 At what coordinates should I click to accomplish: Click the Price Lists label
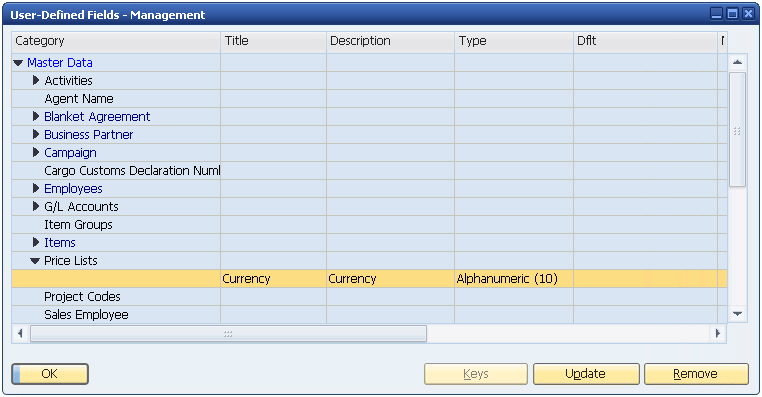point(70,260)
